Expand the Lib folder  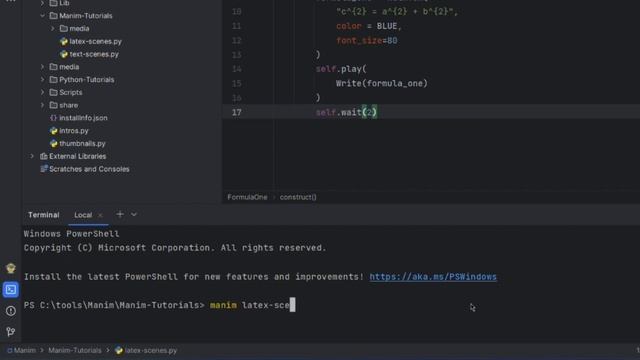pos(42,3)
